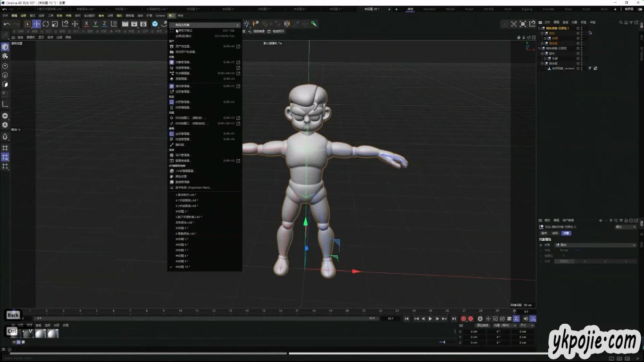Add a Cube primitive from toolbar
This screenshot has height=362, width=644.
[x=155, y=24]
